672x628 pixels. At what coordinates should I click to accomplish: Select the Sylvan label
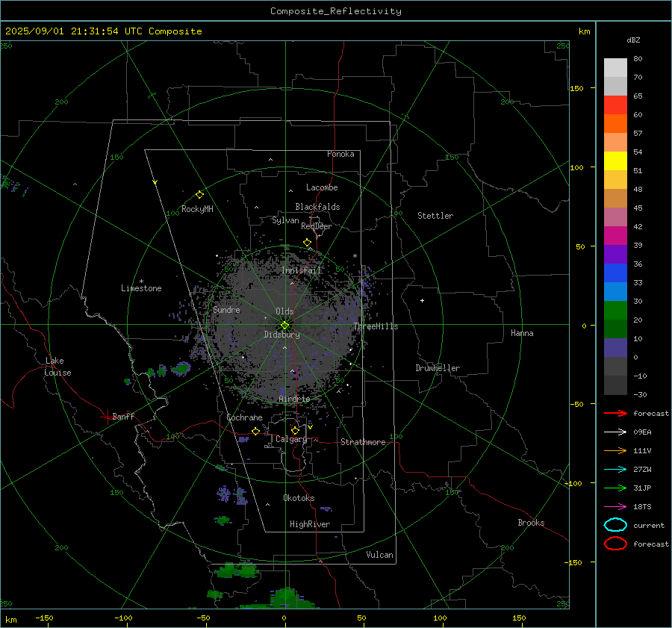coord(285,220)
